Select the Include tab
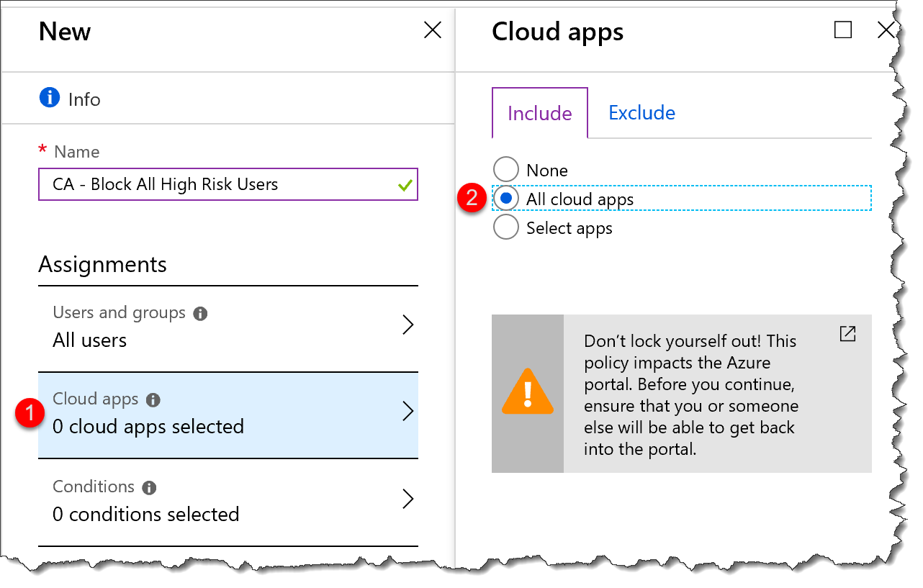 pos(539,113)
